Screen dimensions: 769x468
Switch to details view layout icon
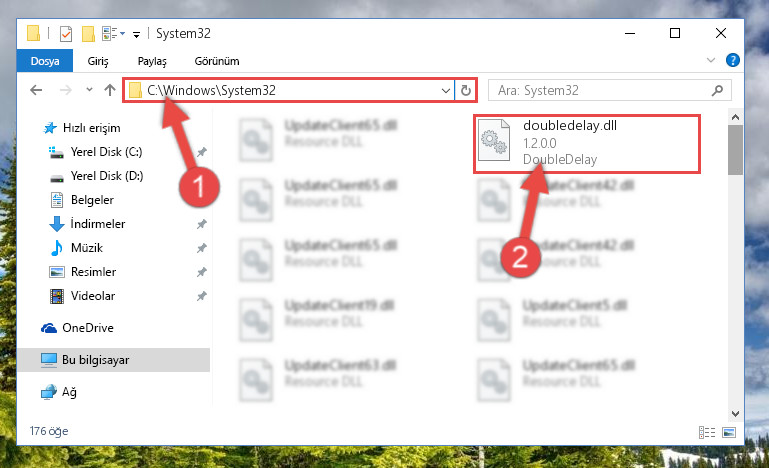tap(707, 432)
